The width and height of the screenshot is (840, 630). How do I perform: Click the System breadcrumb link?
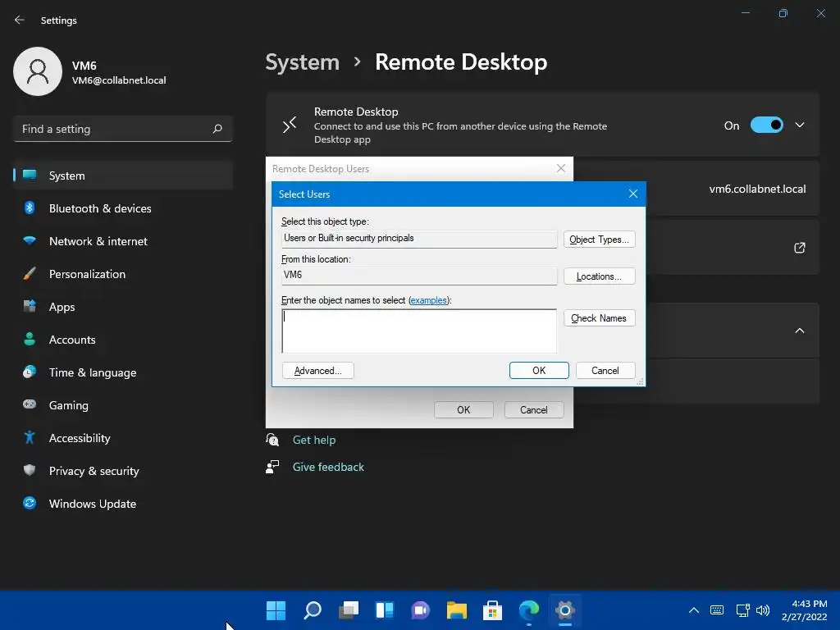tap(303, 62)
